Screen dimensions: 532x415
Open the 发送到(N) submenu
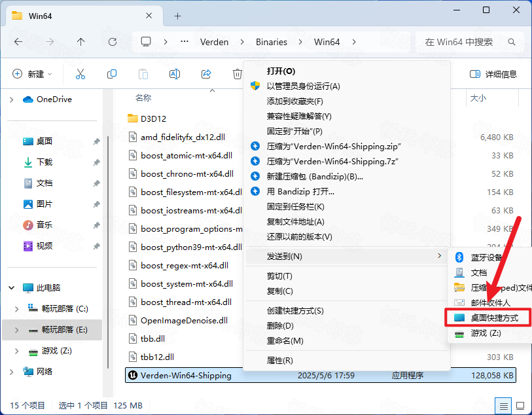pos(348,257)
